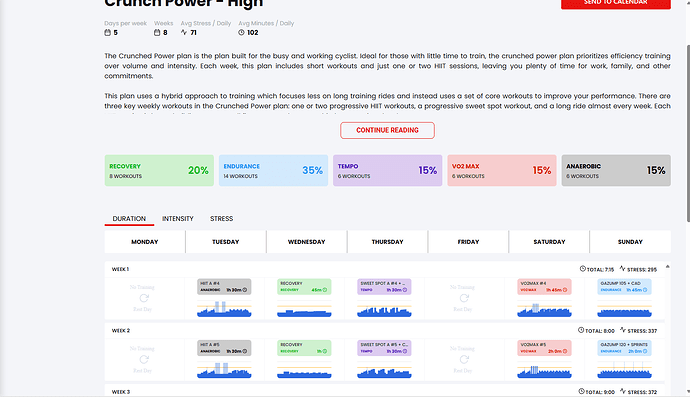
Task: Collapse Week 1 with the arrow
Action: tap(668, 267)
